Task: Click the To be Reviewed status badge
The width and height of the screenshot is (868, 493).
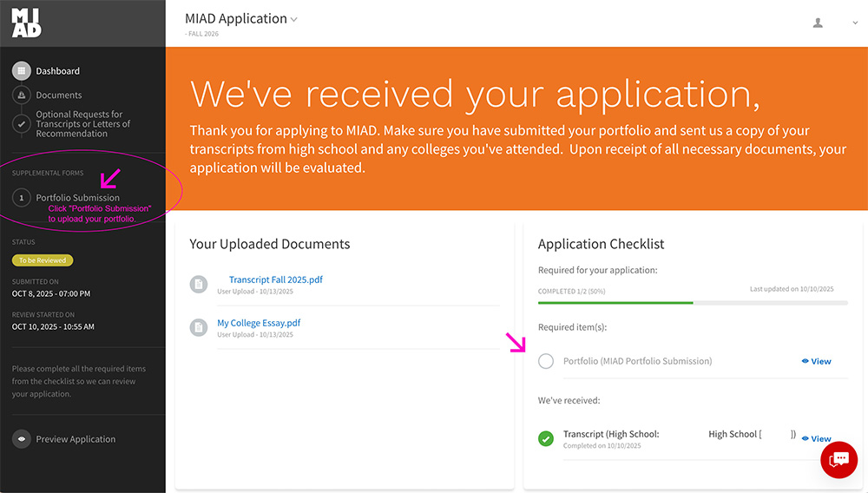Action: point(43,260)
